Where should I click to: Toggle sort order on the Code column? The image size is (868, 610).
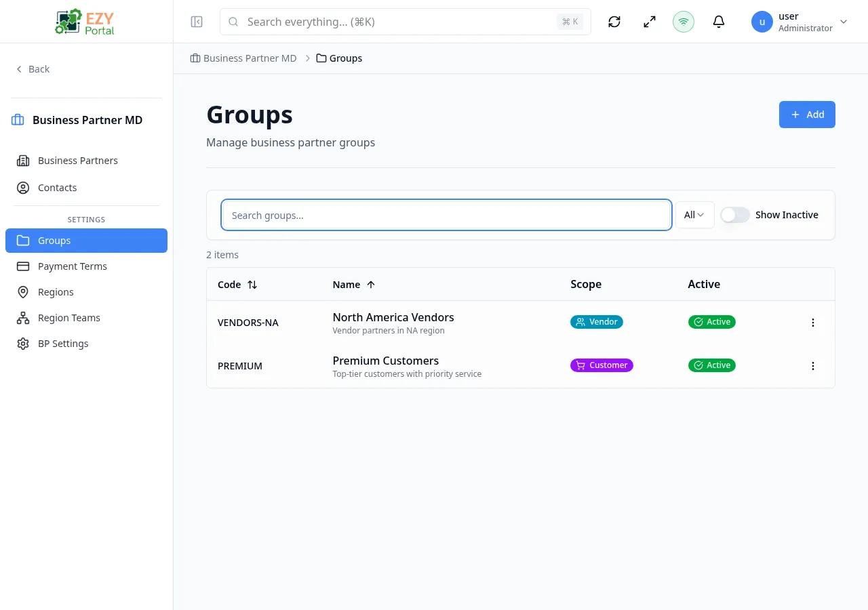tap(252, 284)
